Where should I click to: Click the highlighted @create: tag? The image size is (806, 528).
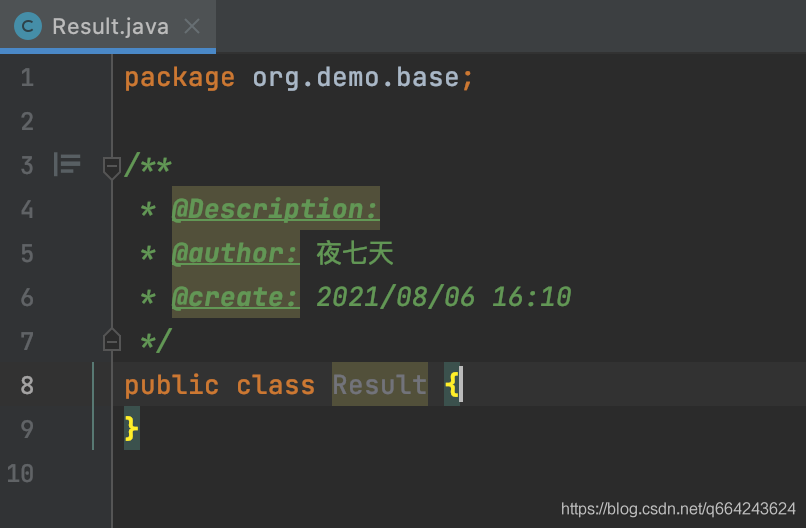tap(235, 297)
